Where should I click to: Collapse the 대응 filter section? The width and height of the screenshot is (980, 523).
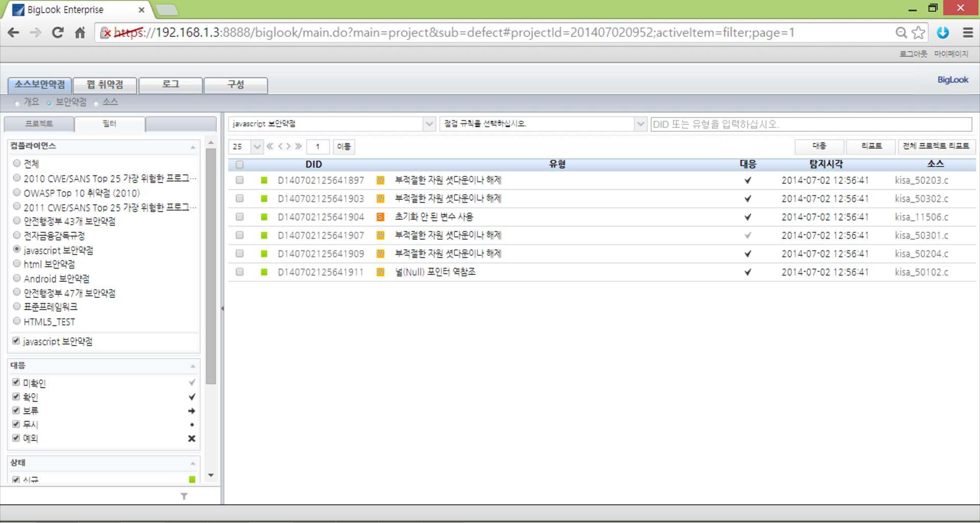192,366
